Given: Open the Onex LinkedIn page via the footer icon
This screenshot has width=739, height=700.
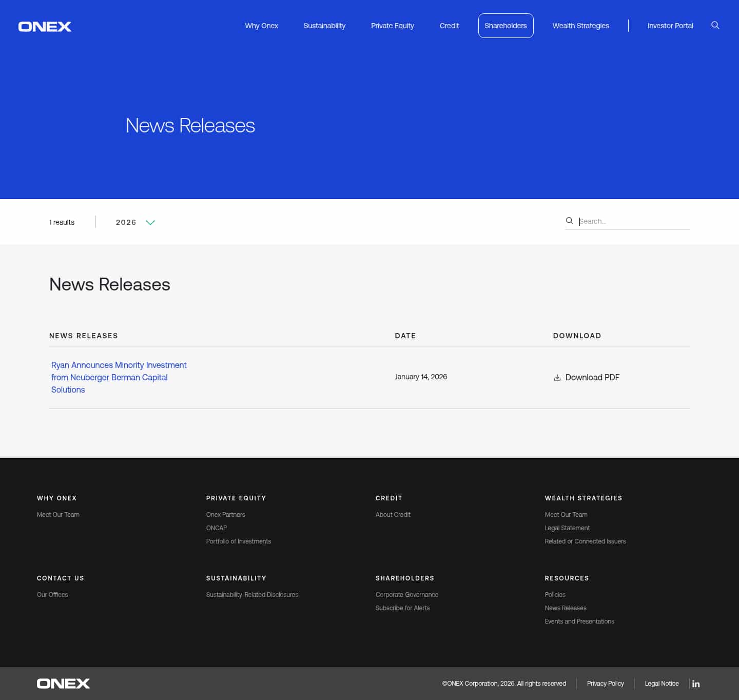Looking at the screenshot, I should click(696, 684).
